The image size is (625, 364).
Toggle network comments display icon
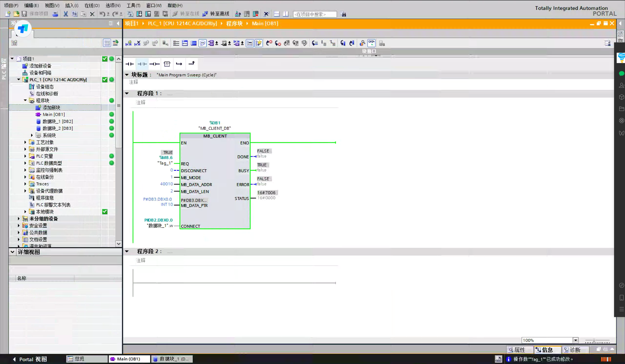(x=203, y=43)
